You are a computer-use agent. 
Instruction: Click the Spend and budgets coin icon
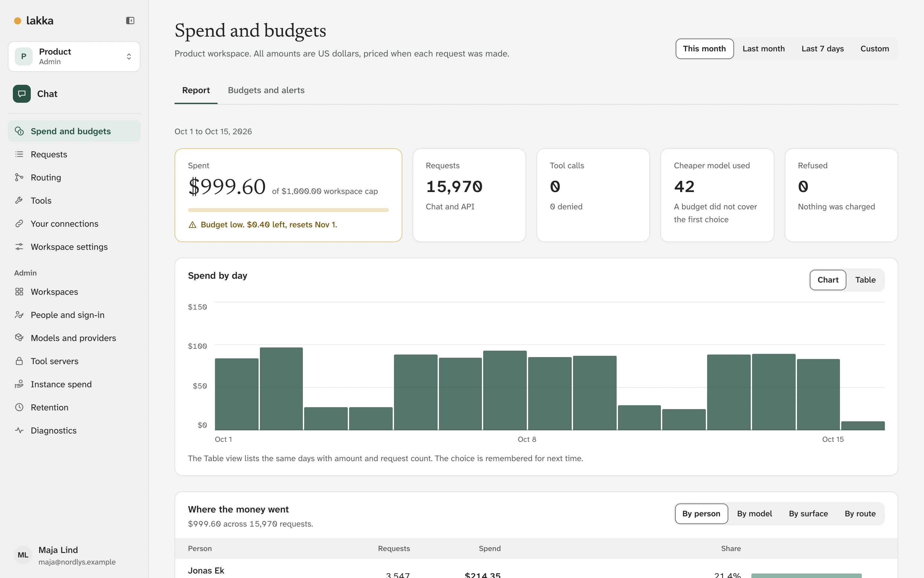pyautogui.click(x=19, y=131)
